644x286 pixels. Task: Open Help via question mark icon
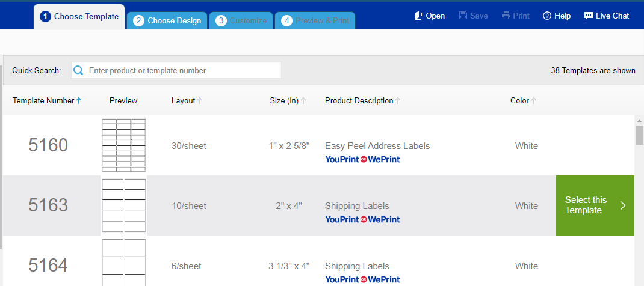[546, 16]
